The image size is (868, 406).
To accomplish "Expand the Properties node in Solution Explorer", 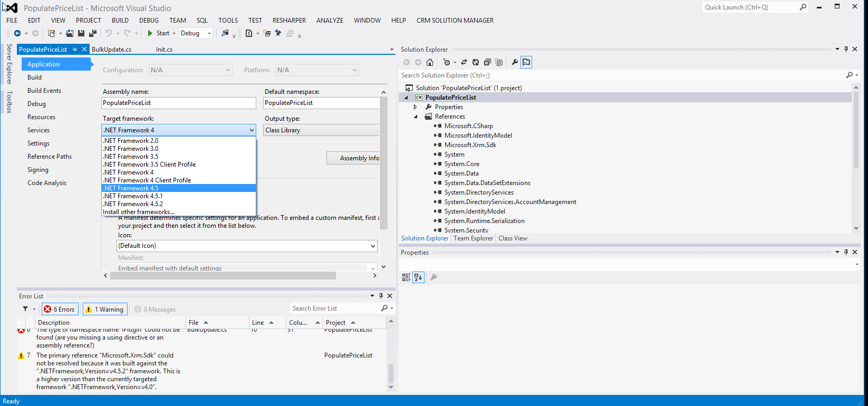I will coord(416,107).
